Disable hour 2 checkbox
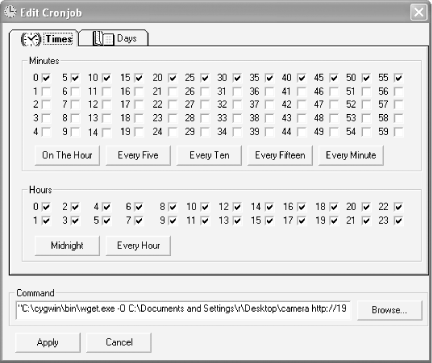This screenshot has height=363, width=432. coord(75,207)
